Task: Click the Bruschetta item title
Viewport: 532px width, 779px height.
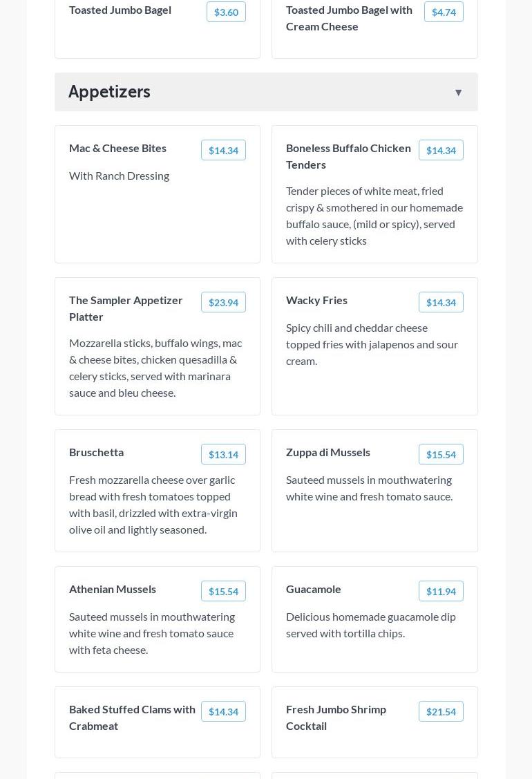Action: [96, 452]
